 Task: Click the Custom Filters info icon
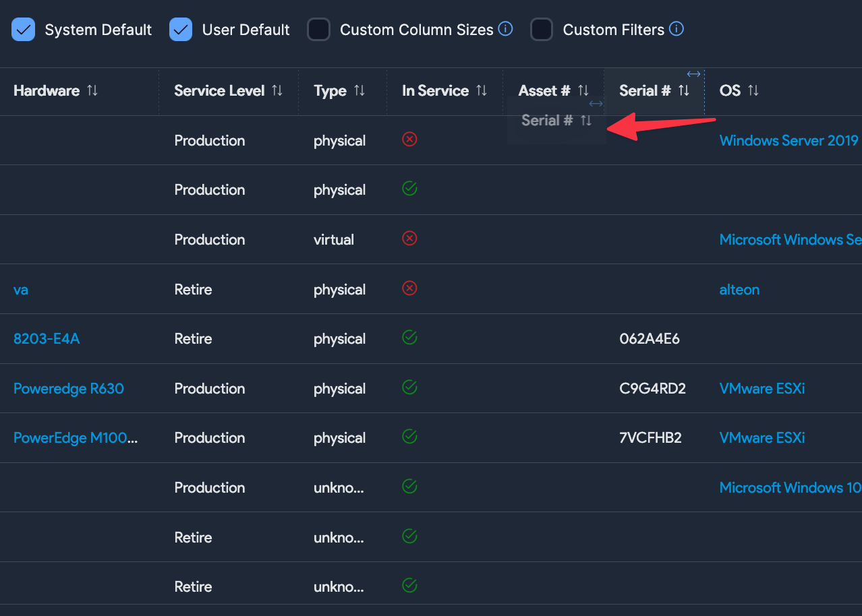click(677, 29)
